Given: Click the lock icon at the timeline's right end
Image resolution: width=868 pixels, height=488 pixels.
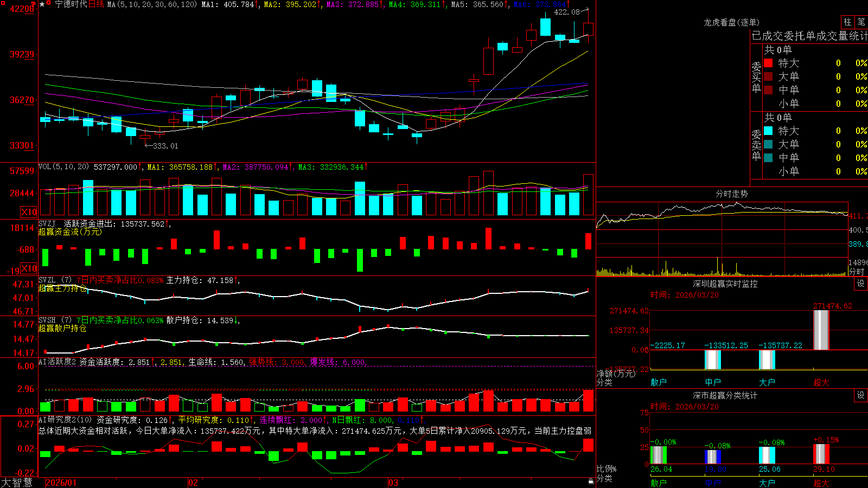Looking at the screenshot, I should (x=591, y=481).
